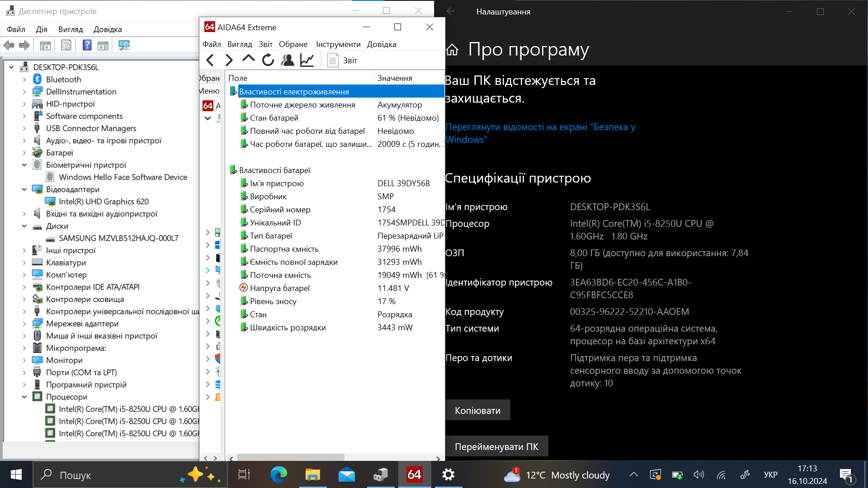Screen dimensions: 868x488
Task: Click Device Manager help question-mark icon
Action: coord(87,45)
